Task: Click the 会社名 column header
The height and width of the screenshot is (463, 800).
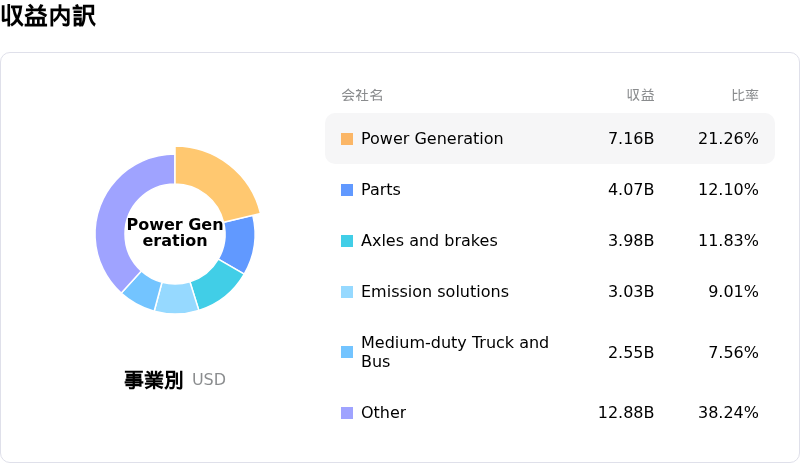Action: click(x=362, y=96)
